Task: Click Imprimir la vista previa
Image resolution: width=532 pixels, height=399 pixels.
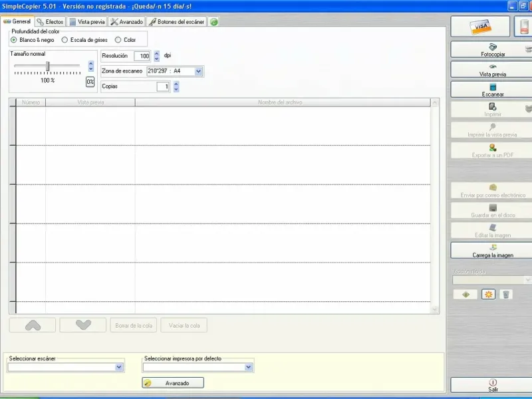Action: pyautogui.click(x=493, y=130)
